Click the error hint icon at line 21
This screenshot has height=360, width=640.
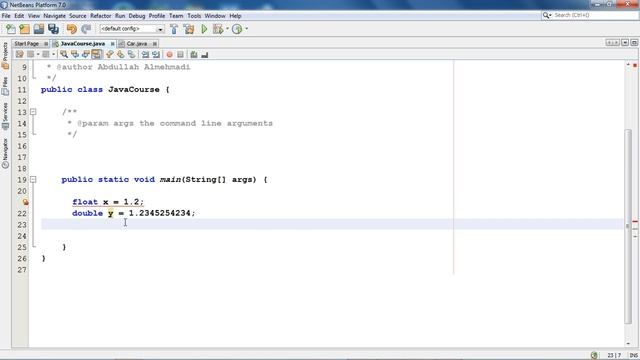25,202
